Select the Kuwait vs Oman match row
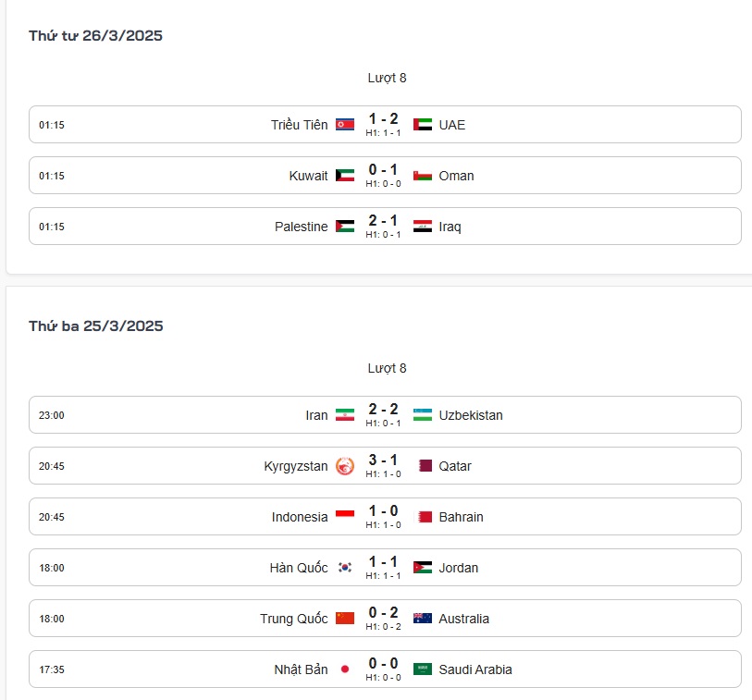 click(x=385, y=175)
